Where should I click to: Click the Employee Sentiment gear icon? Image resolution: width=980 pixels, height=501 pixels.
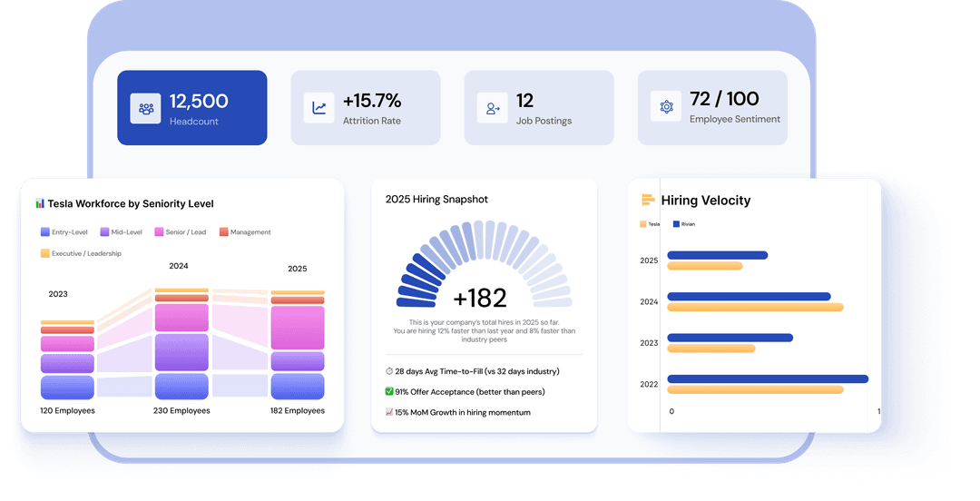[666, 107]
